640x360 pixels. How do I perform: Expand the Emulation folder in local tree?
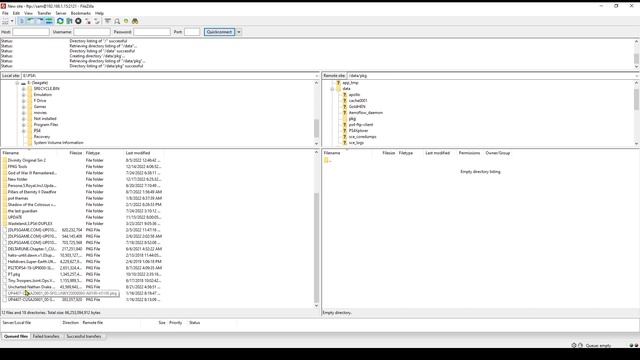[x=24, y=95]
